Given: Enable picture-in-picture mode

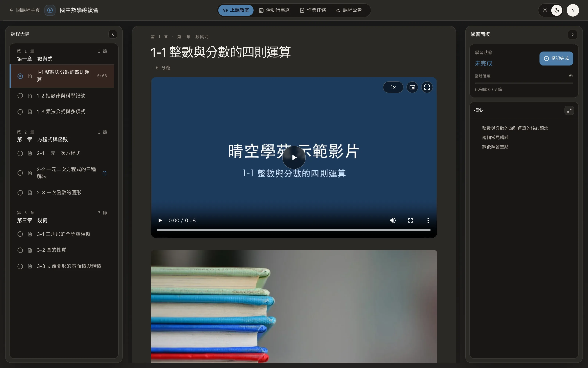Looking at the screenshot, I should click(412, 87).
